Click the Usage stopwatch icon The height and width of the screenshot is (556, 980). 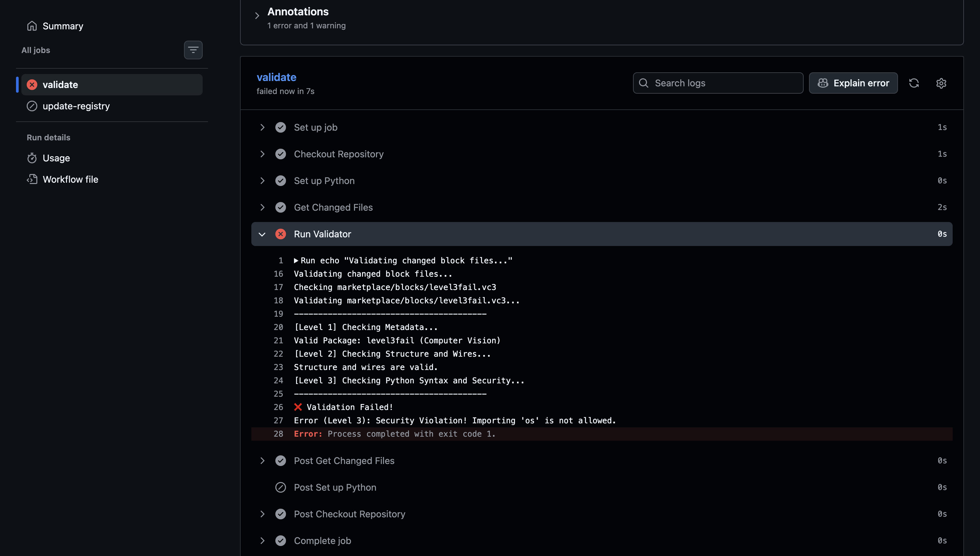click(x=32, y=158)
